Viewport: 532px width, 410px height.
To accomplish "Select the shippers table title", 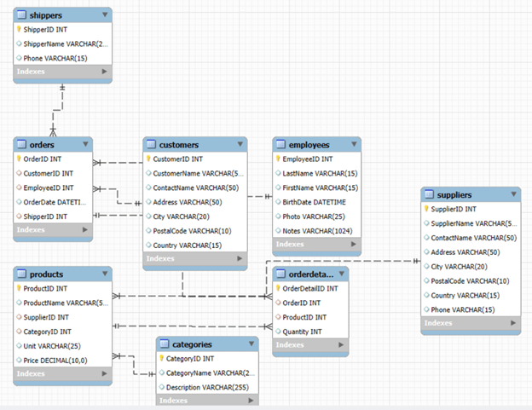I will (46, 15).
